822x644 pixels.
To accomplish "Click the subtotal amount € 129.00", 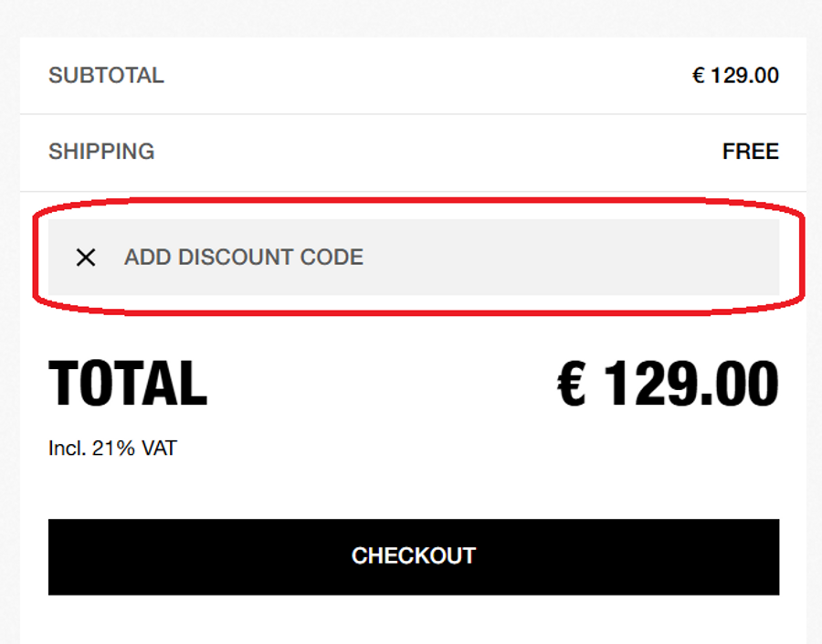I will pyautogui.click(x=735, y=76).
